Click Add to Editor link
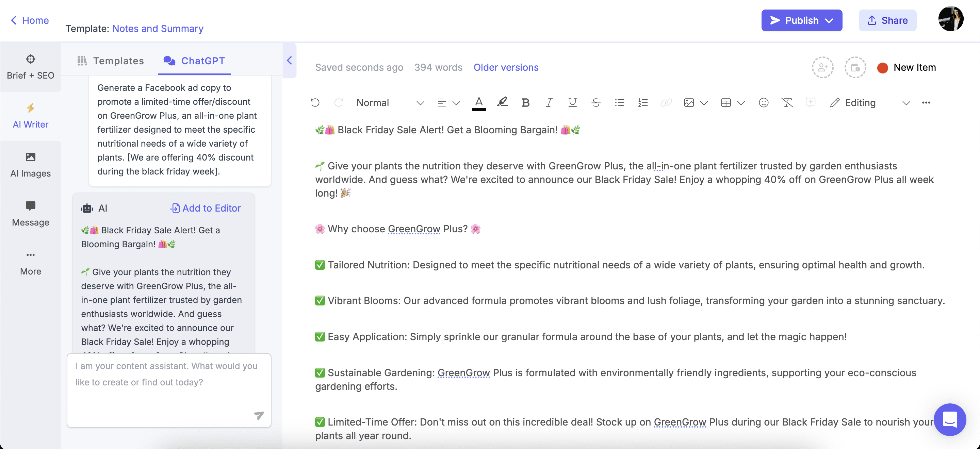 pos(206,208)
